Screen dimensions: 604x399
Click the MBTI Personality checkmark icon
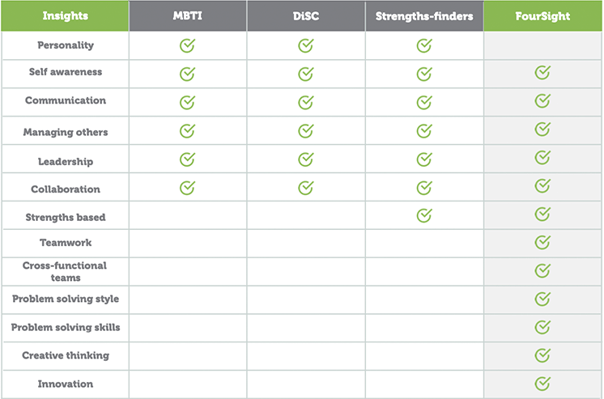[x=187, y=45]
